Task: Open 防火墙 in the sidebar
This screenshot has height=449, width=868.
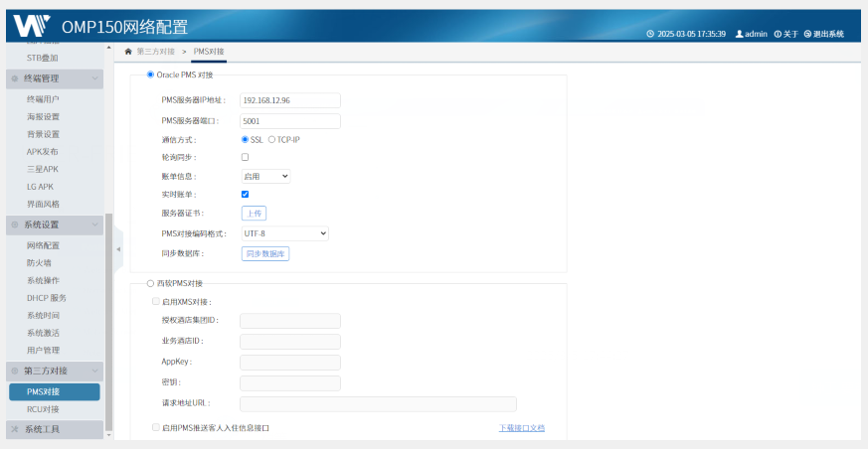Action: coord(39,263)
